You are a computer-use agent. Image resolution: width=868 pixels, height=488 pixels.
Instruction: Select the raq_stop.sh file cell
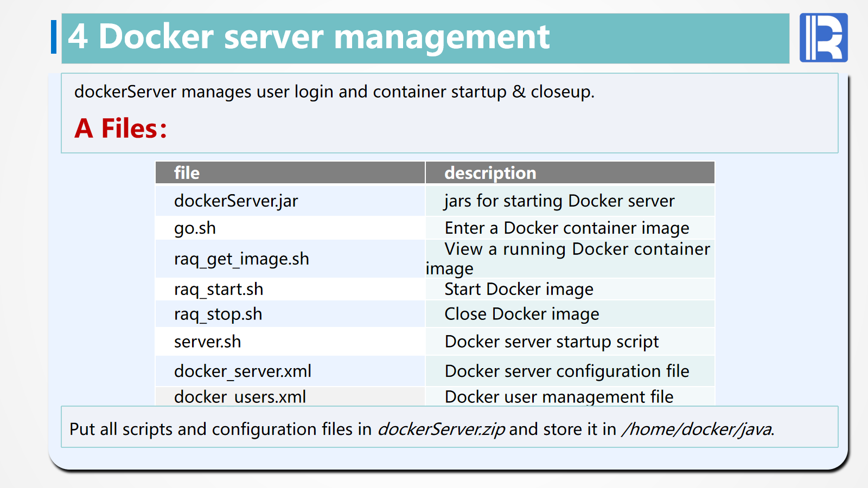coord(218,314)
